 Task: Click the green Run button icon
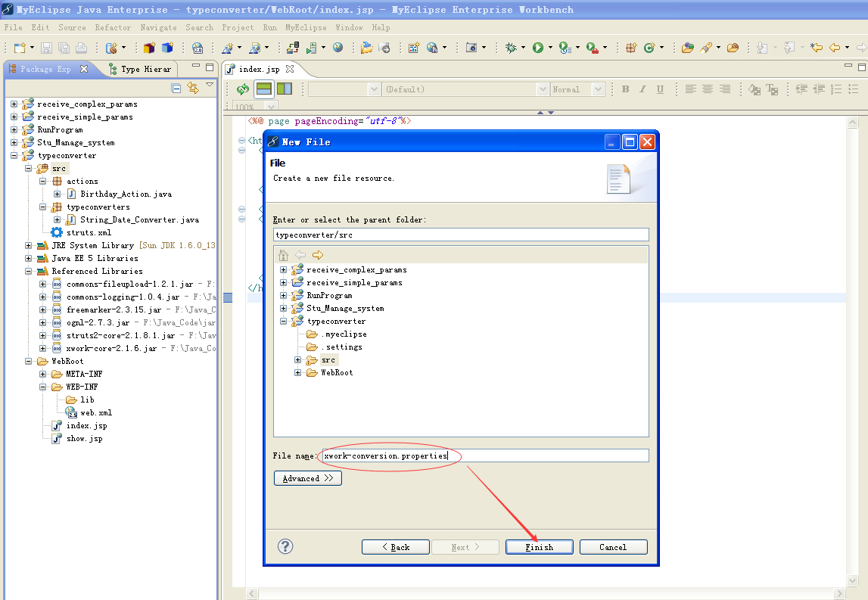tap(537, 48)
